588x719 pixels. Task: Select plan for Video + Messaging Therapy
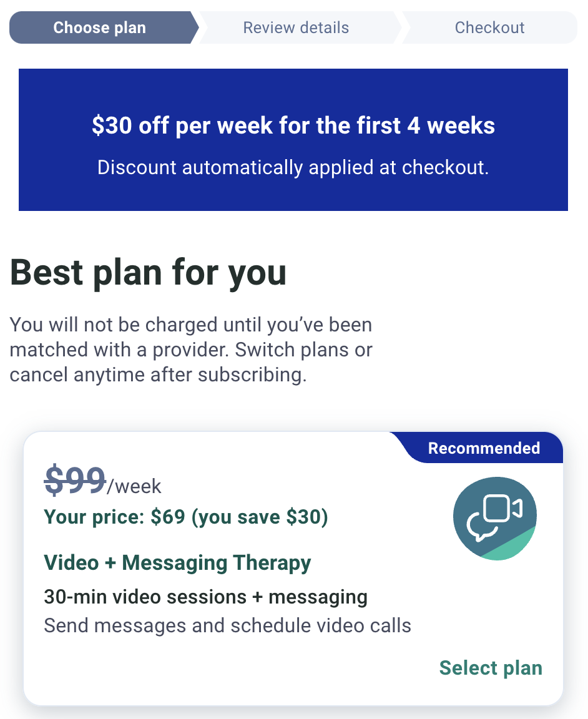pos(490,668)
